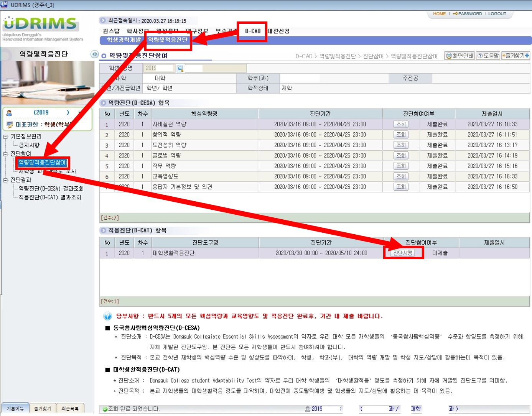The image size is (532, 416).
Task: Switch to the 즐겨찾기 bottom tab
Action: pyautogui.click(x=43, y=409)
